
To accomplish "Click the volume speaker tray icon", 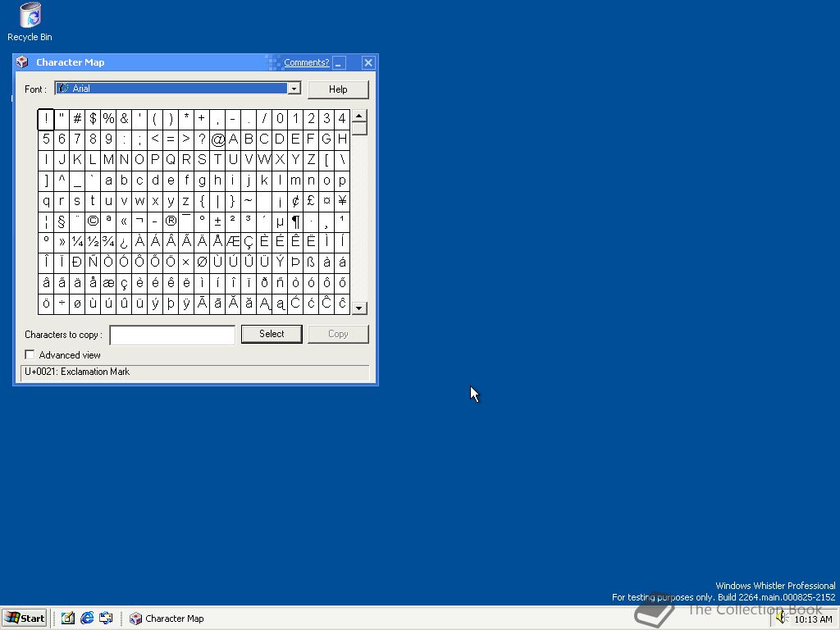I will pyautogui.click(x=782, y=619).
